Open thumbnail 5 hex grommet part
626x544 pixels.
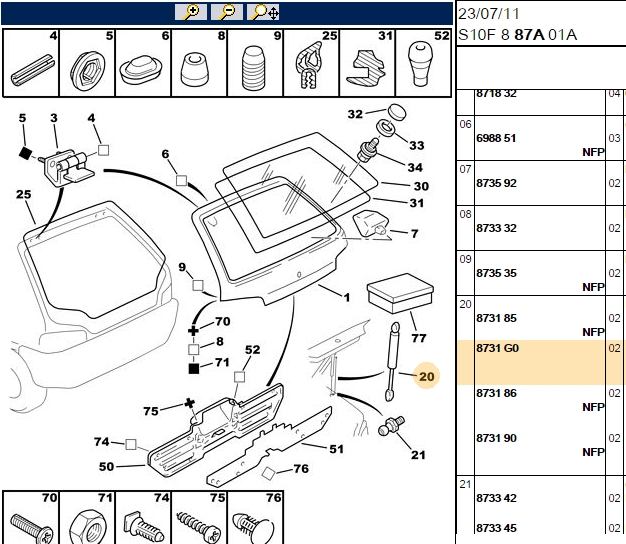point(87,63)
